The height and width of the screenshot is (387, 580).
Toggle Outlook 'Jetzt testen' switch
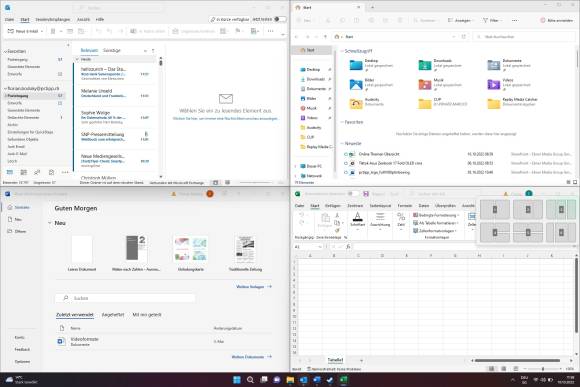coord(280,19)
